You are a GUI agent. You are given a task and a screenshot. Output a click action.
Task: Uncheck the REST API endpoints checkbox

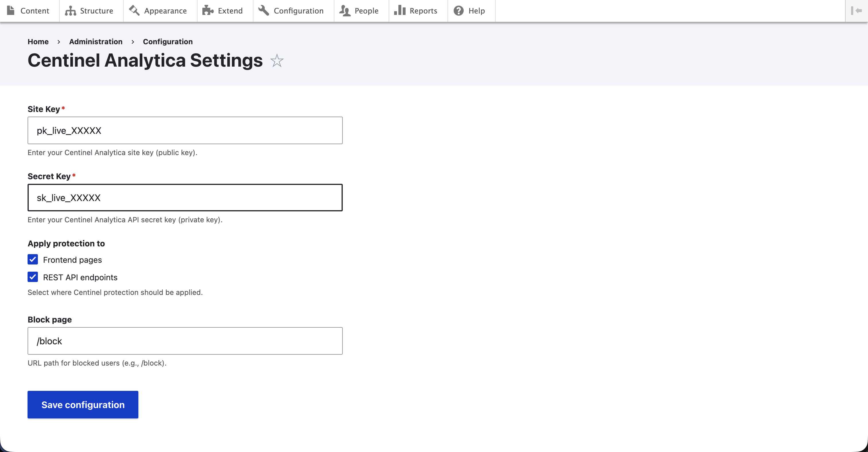coord(33,277)
